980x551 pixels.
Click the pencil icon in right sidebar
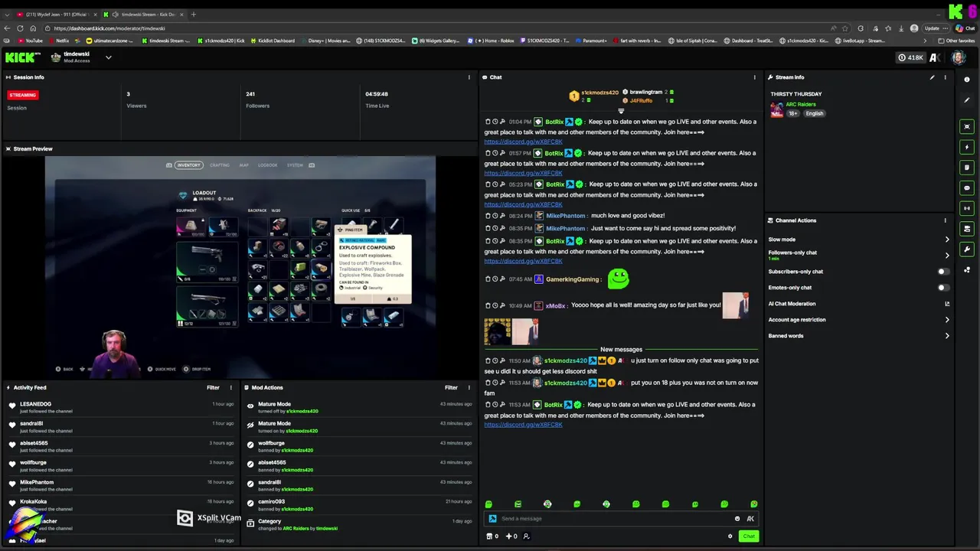click(967, 100)
